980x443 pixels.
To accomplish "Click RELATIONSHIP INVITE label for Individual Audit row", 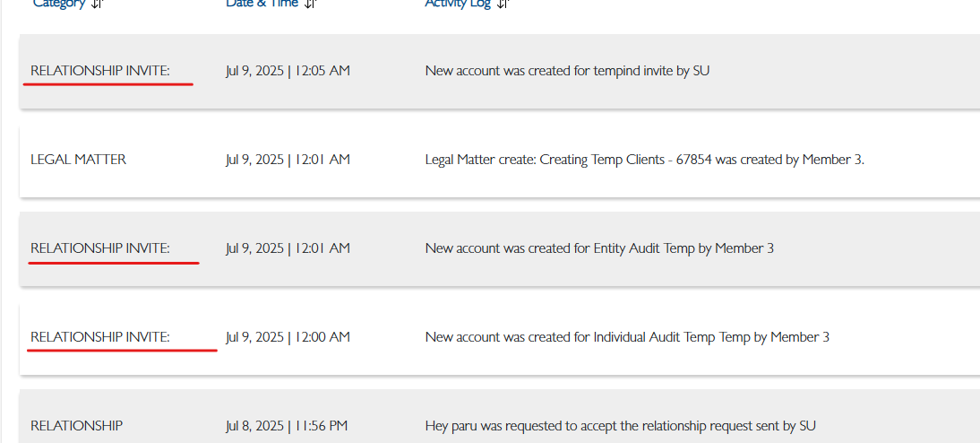I will pyautogui.click(x=100, y=337).
